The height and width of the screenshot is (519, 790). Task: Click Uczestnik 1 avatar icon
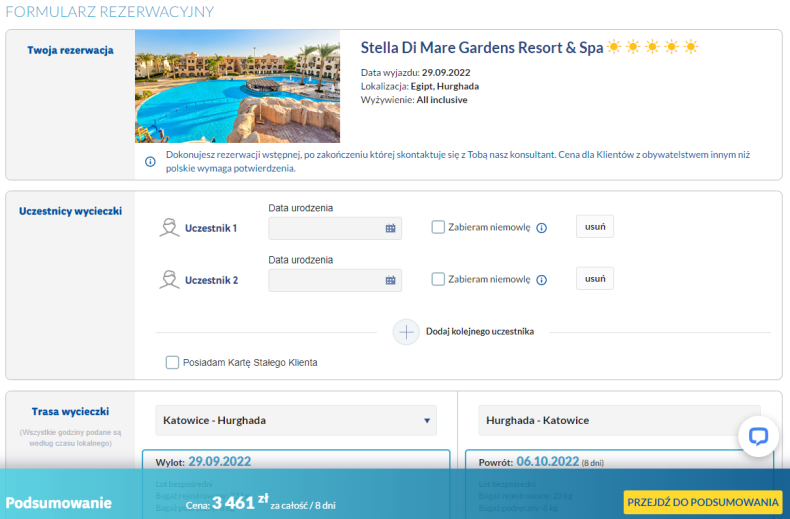click(169, 228)
